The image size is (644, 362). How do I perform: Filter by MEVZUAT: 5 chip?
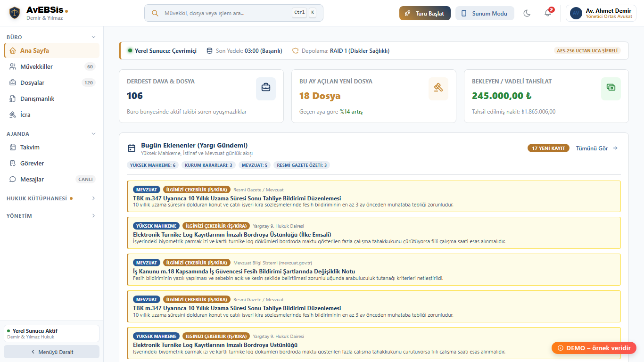coord(255,165)
